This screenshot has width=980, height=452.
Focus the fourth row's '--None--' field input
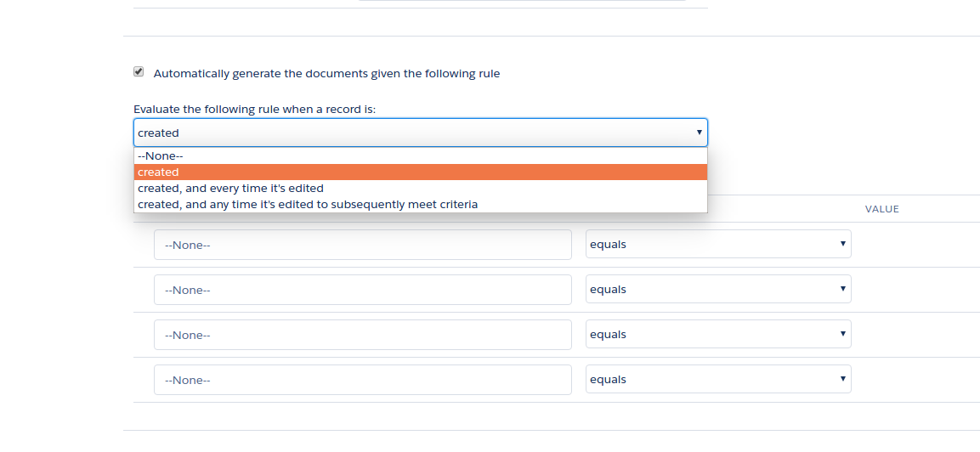362,380
